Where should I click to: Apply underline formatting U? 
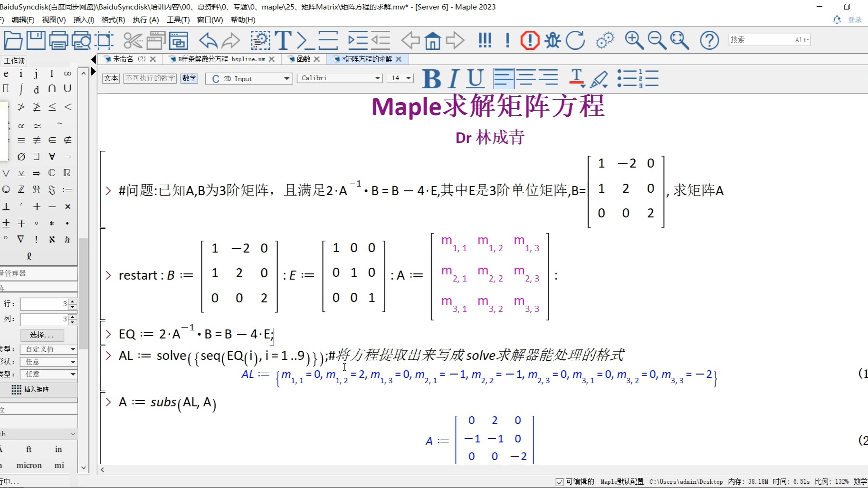pos(475,78)
